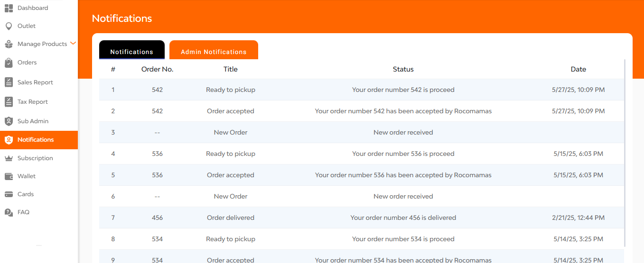Click the Tax Report icon
The width and height of the screenshot is (644, 263).
point(9,102)
